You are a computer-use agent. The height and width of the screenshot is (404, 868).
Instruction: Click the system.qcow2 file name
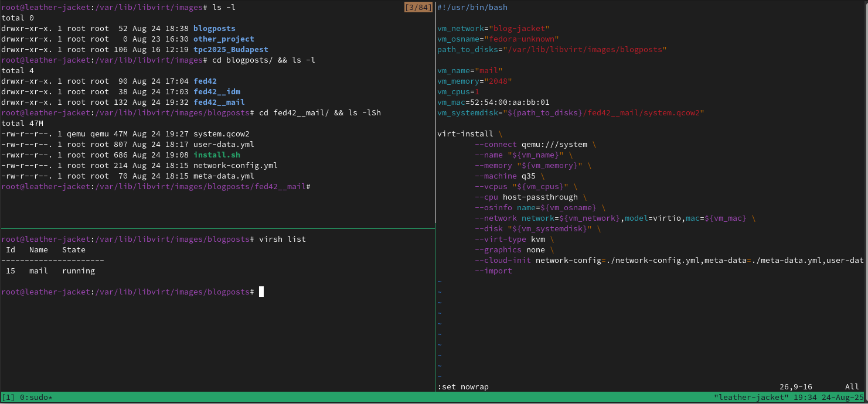tap(222, 133)
